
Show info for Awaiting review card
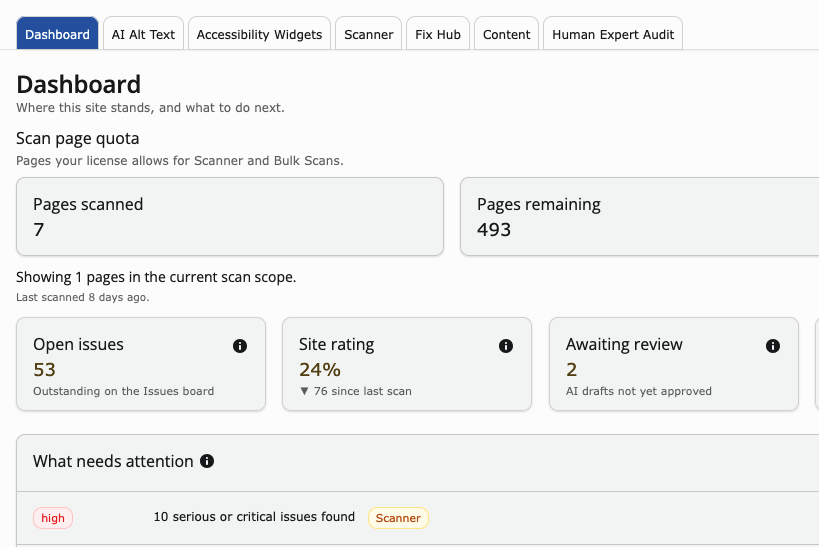(773, 346)
